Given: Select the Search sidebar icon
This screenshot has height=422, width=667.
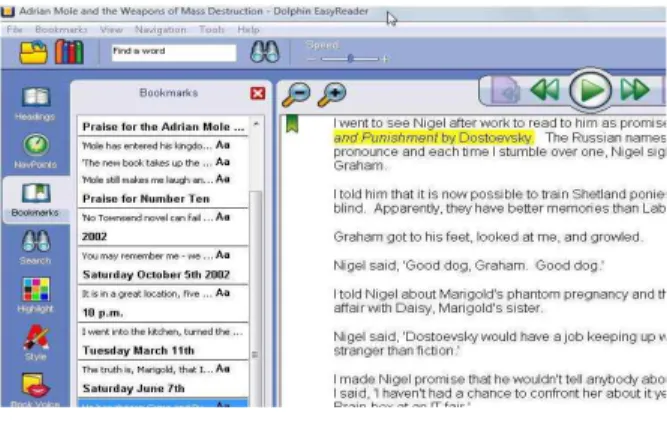Looking at the screenshot, I should click(x=35, y=248).
